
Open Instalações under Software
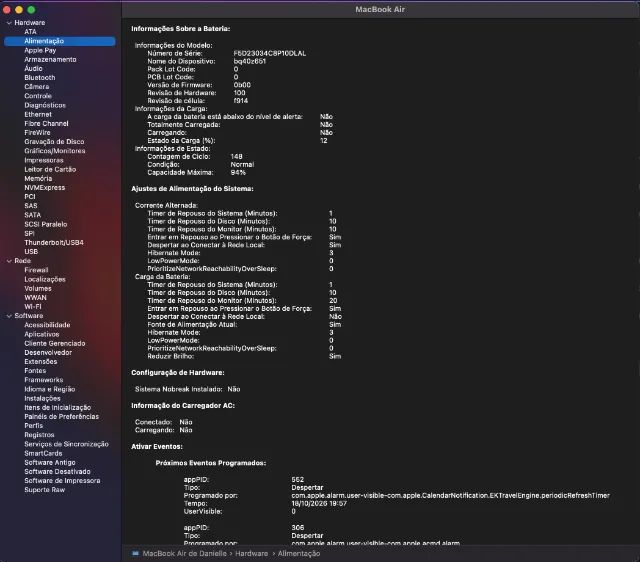coord(42,398)
